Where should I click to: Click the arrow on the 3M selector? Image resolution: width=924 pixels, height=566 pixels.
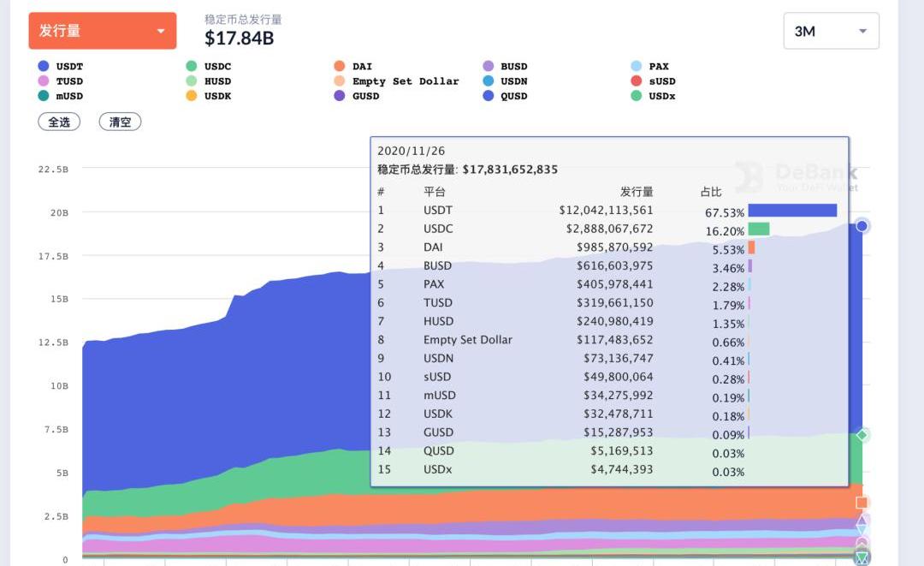862,31
